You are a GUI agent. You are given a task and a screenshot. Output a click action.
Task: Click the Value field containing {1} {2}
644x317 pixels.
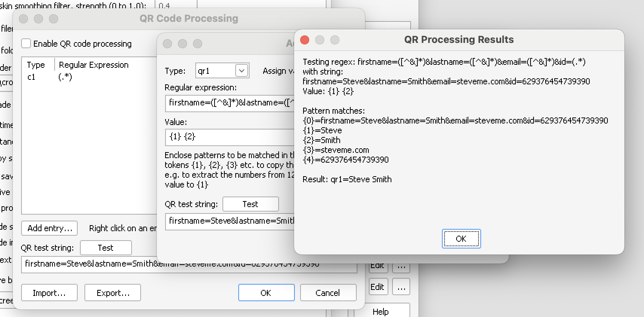tap(229, 137)
